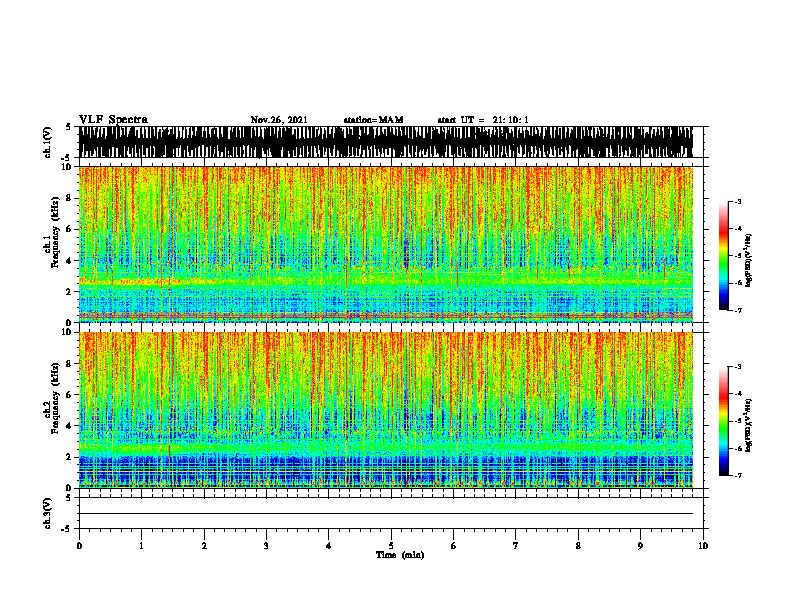Click time-axis tick label "5"
792x612 pixels.
tap(391, 546)
